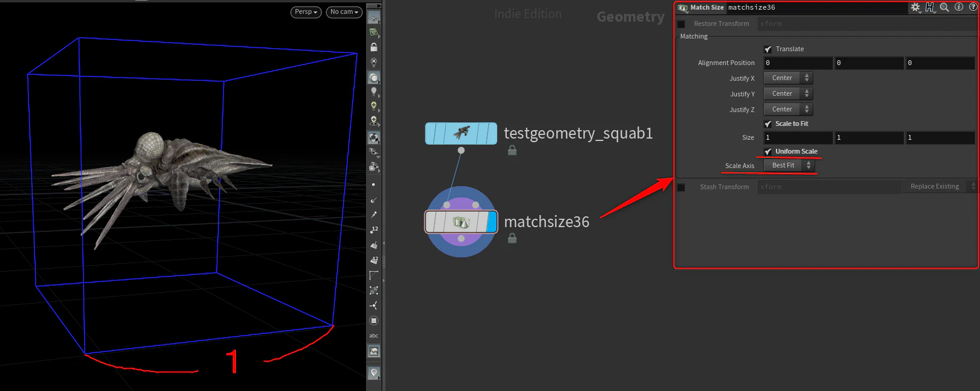Enable the Stash Transform checkbox

[x=681, y=187]
